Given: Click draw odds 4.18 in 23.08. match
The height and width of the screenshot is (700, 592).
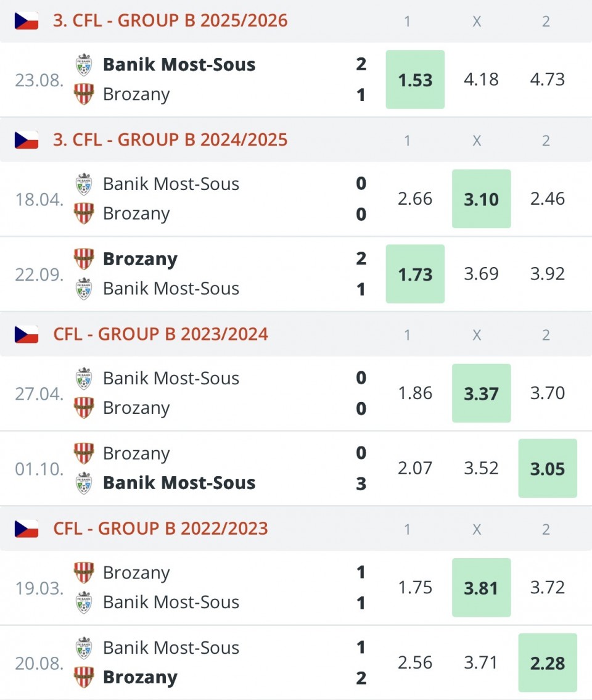Looking at the screenshot, I should (x=481, y=80).
